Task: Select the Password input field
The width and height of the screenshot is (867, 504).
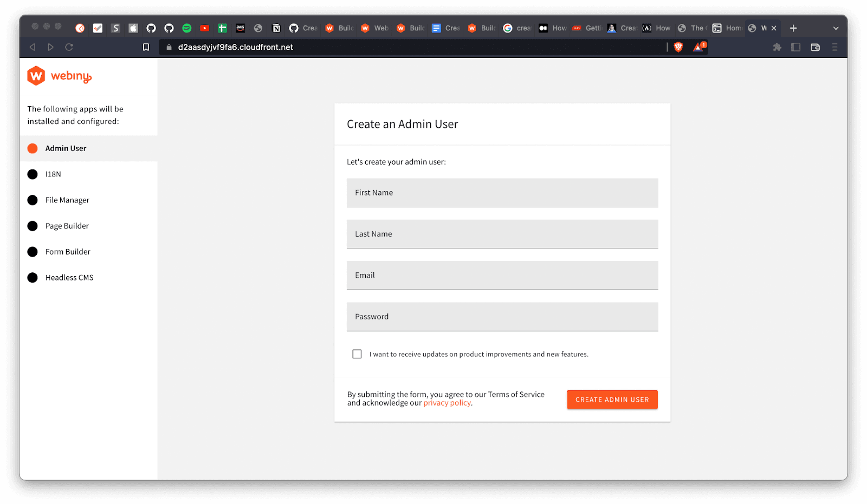Action: (502, 317)
